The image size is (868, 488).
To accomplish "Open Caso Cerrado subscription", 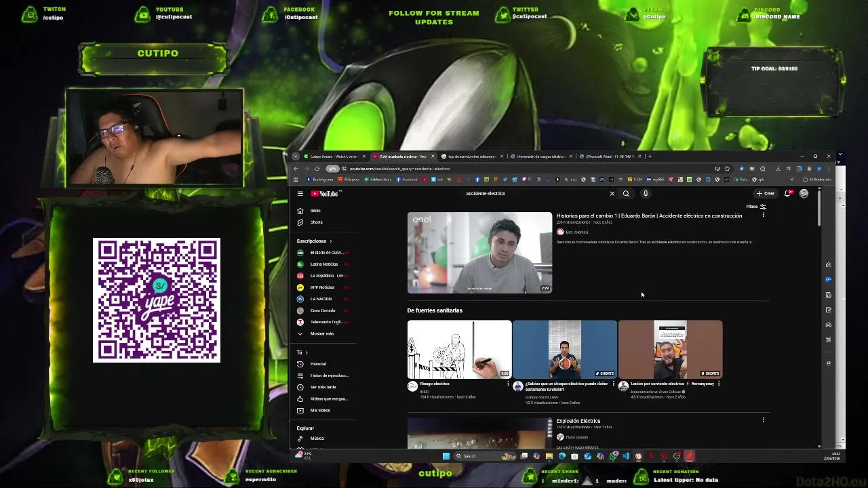I will pyautogui.click(x=323, y=310).
